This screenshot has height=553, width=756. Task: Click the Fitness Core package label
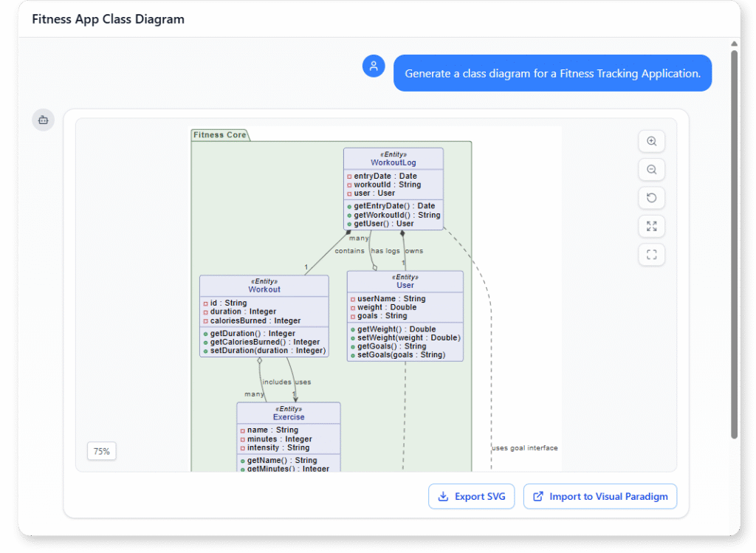pos(219,134)
